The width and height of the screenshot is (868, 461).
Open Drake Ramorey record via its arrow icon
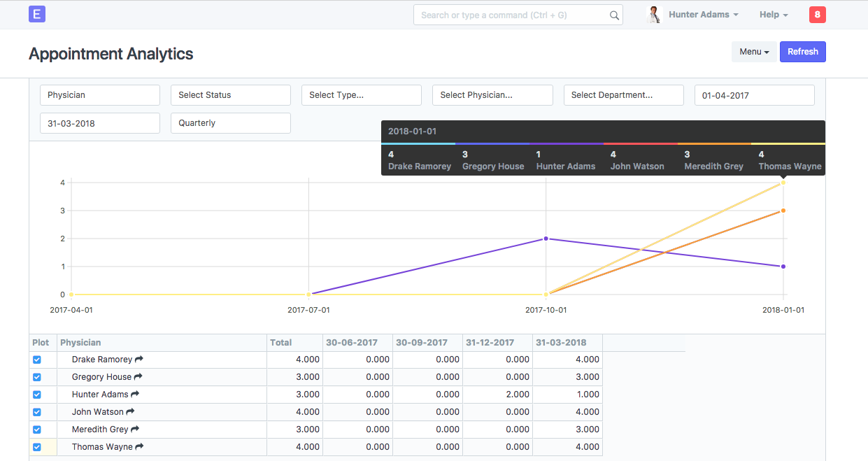point(138,359)
